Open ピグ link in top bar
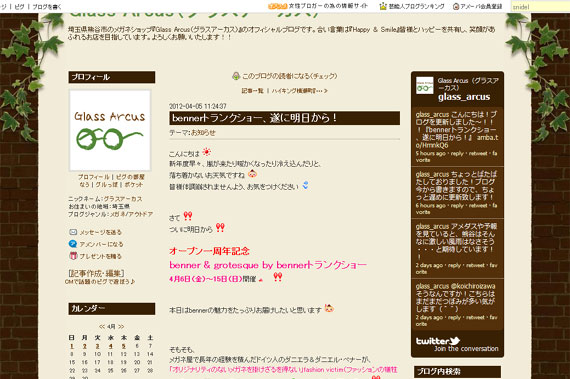Viewport: 570px width, 379px height. pos(20,7)
